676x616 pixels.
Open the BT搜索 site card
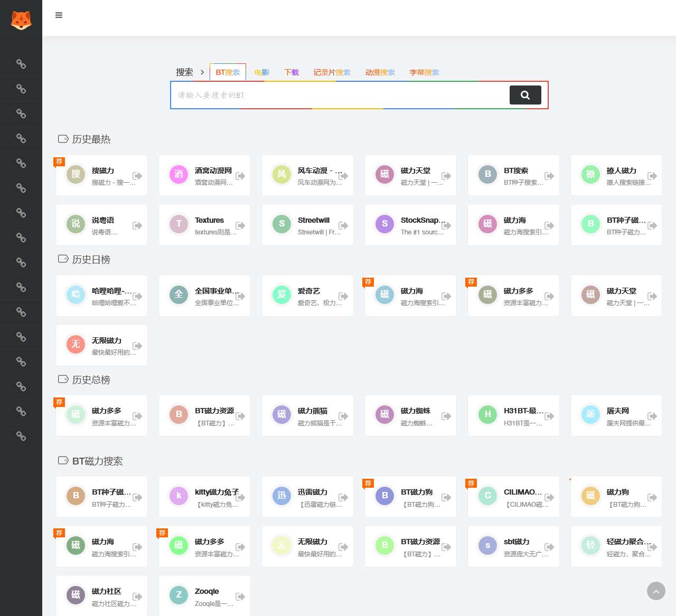click(513, 175)
